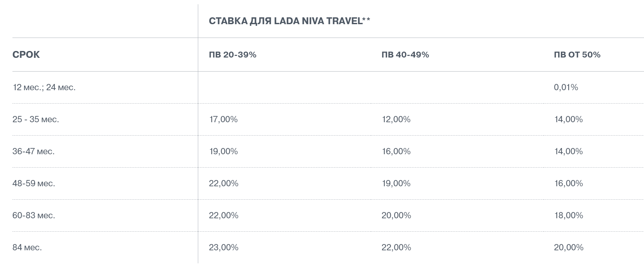Click the 23,00% rate cell
This screenshot has width=644, height=265.
point(224,247)
